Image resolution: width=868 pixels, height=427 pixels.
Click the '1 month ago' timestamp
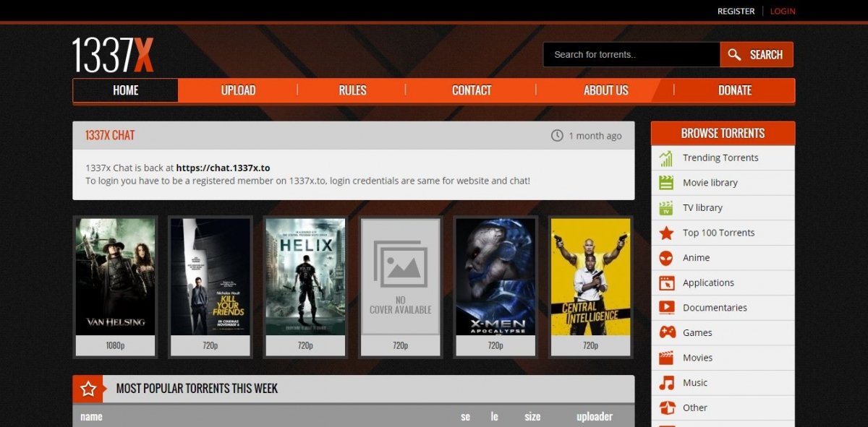coord(595,136)
